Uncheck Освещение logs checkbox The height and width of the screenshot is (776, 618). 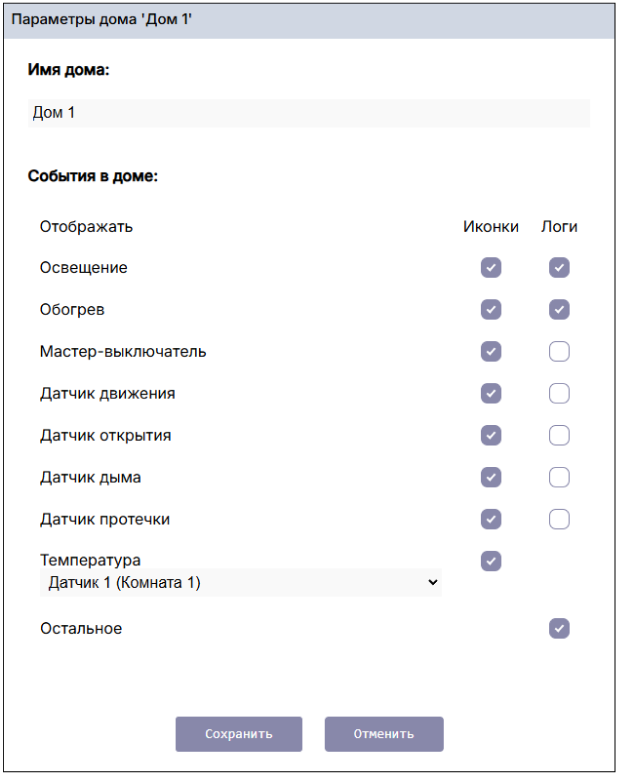(x=559, y=268)
